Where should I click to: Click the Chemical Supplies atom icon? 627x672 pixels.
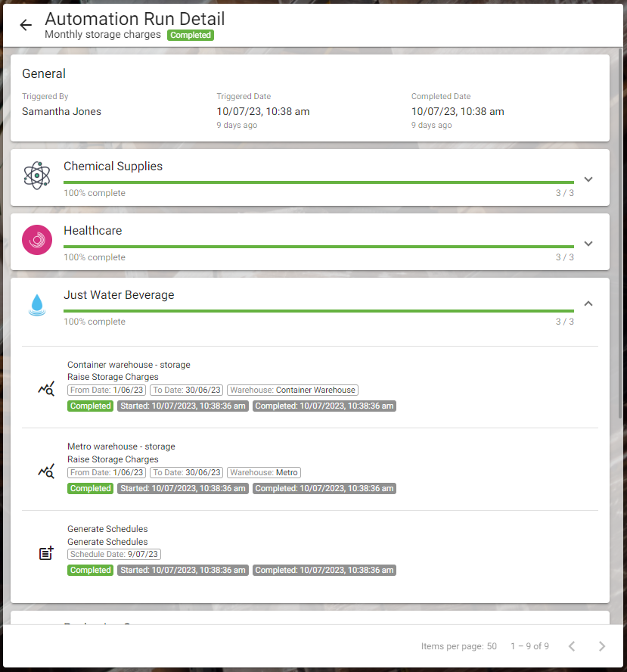pyautogui.click(x=37, y=176)
